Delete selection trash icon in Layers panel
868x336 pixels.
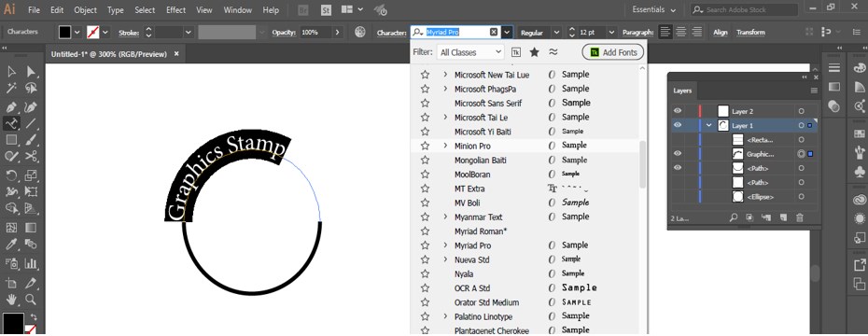799,218
